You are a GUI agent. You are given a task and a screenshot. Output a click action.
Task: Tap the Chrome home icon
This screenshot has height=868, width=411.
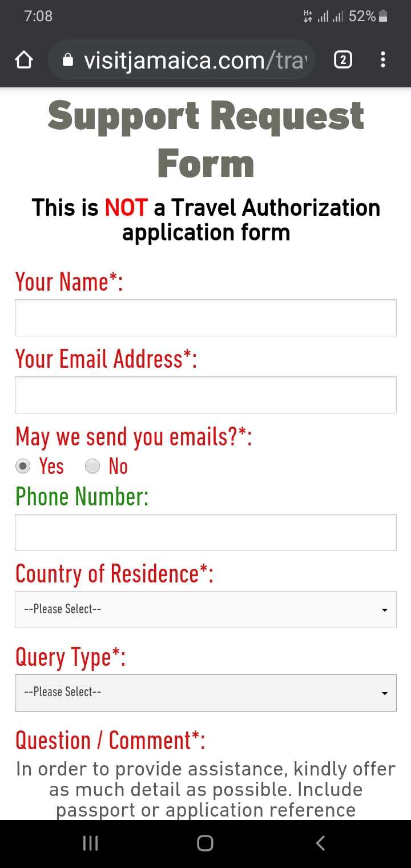click(x=24, y=60)
